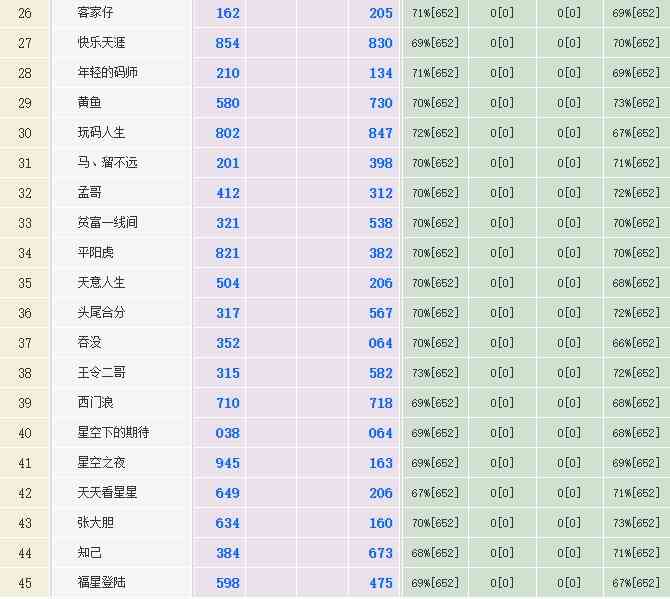Image resolution: width=670 pixels, height=599 pixels.
Task: Select the blue number 673
Action: [x=380, y=553]
